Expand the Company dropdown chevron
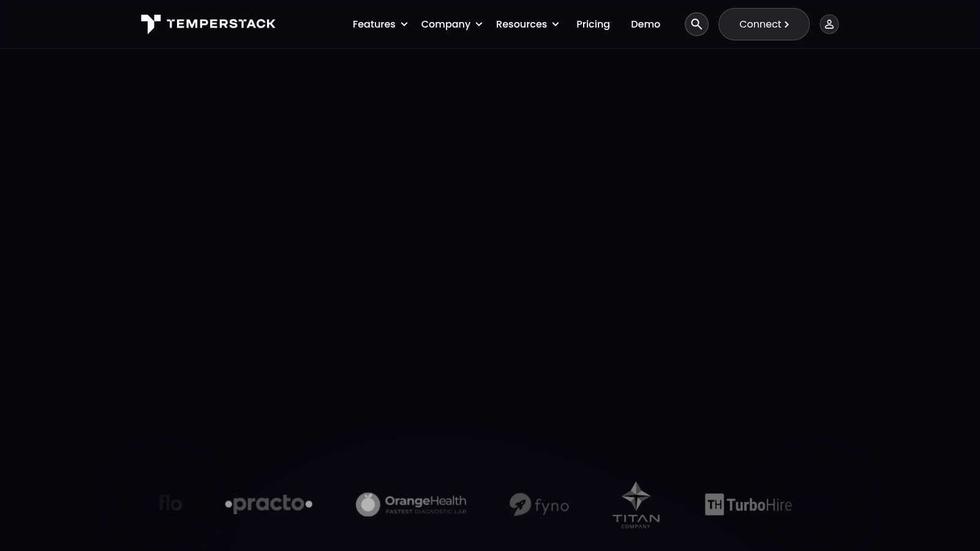 (479, 24)
